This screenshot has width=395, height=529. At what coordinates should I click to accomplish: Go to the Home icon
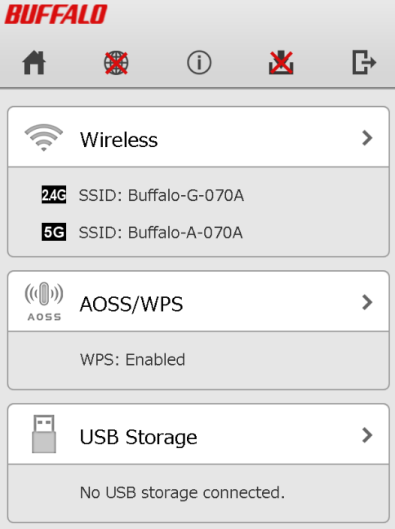(34, 62)
